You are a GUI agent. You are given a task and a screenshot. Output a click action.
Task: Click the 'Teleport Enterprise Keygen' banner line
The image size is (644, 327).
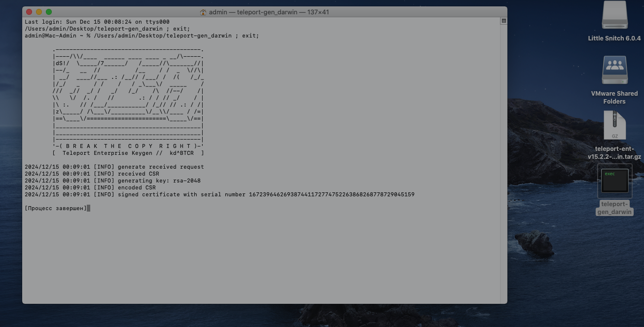(128, 153)
